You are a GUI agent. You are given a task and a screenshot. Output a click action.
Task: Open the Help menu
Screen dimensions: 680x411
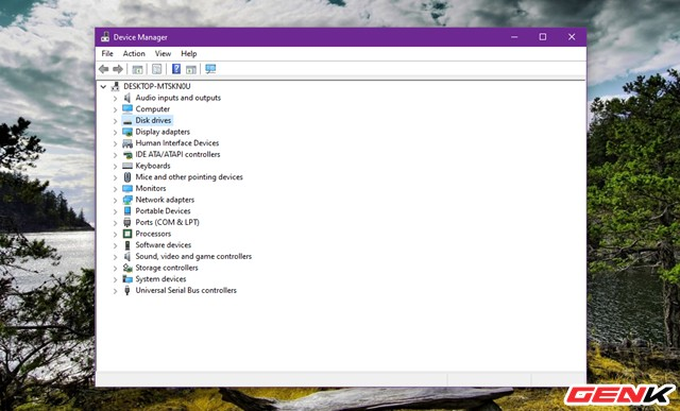coord(189,54)
